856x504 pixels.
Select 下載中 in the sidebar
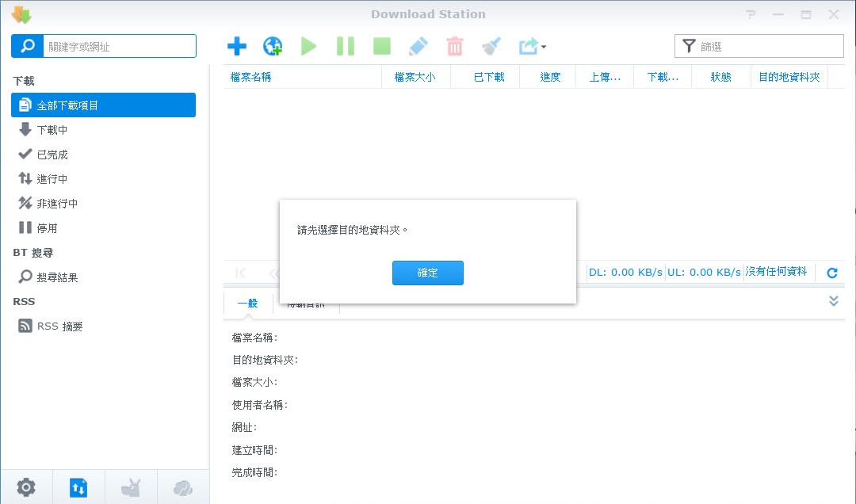pos(103,130)
